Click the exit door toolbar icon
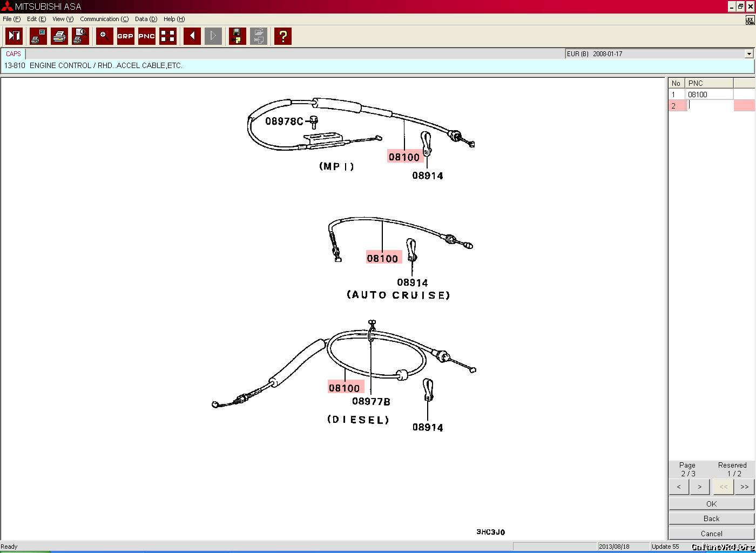The width and height of the screenshot is (756, 553). tap(14, 36)
